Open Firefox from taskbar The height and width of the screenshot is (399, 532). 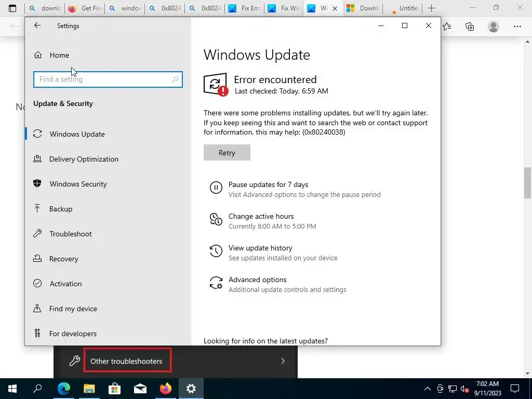pyautogui.click(x=165, y=389)
